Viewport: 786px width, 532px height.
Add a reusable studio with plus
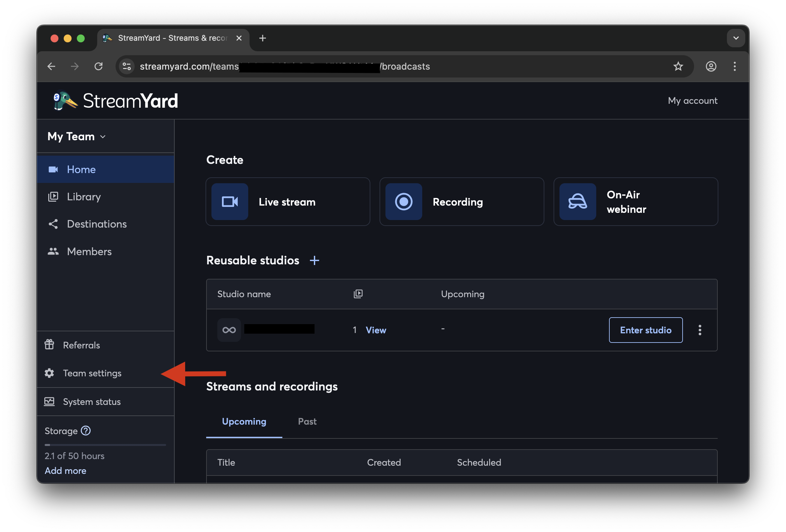[x=315, y=260]
